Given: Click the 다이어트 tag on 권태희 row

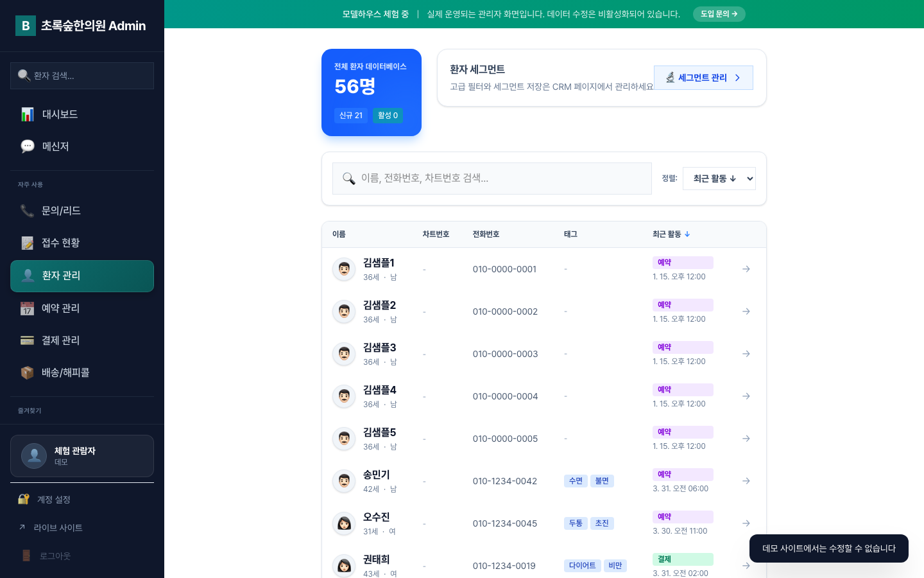Looking at the screenshot, I should (x=583, y=566).
